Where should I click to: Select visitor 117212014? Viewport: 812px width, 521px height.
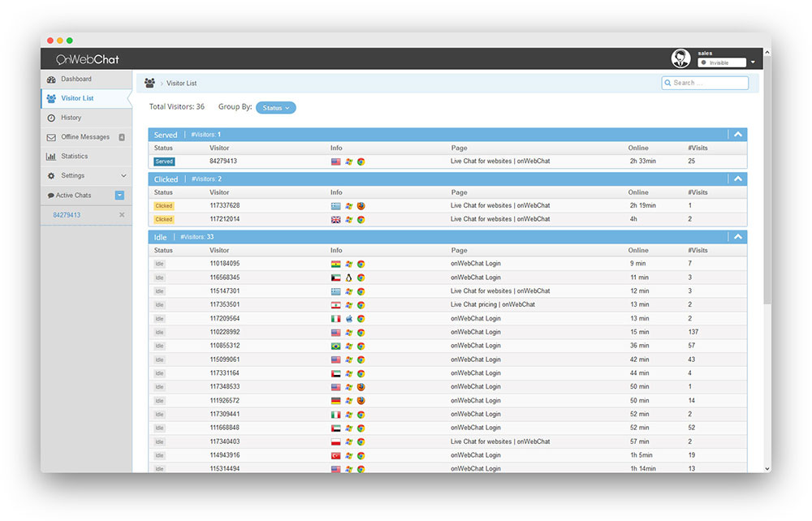[225, 219]
